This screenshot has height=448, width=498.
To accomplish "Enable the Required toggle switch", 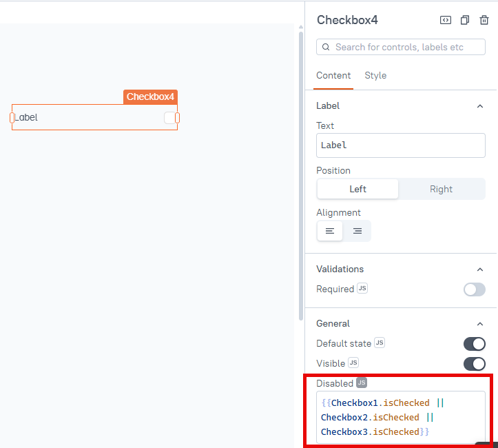I will [x=474, y=289].
